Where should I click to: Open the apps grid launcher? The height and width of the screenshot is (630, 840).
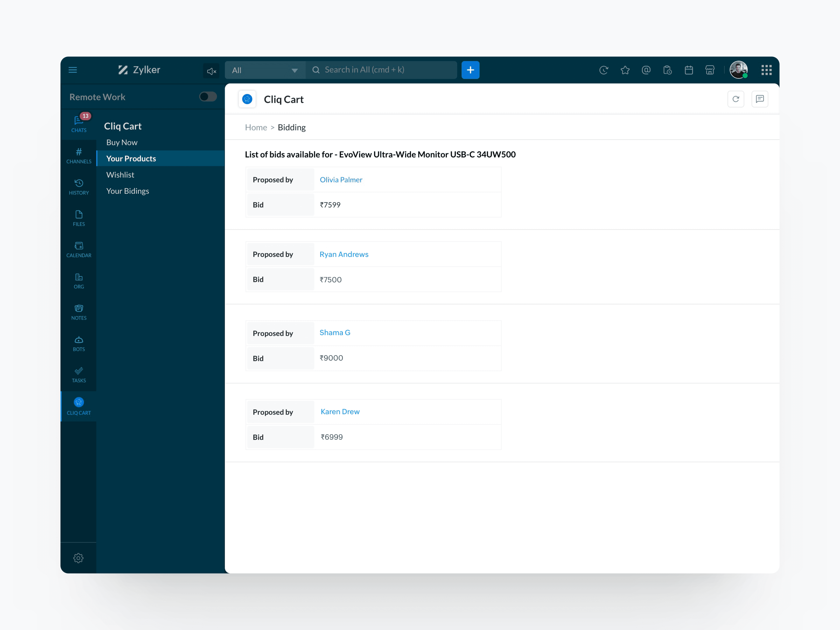(766, 70)
